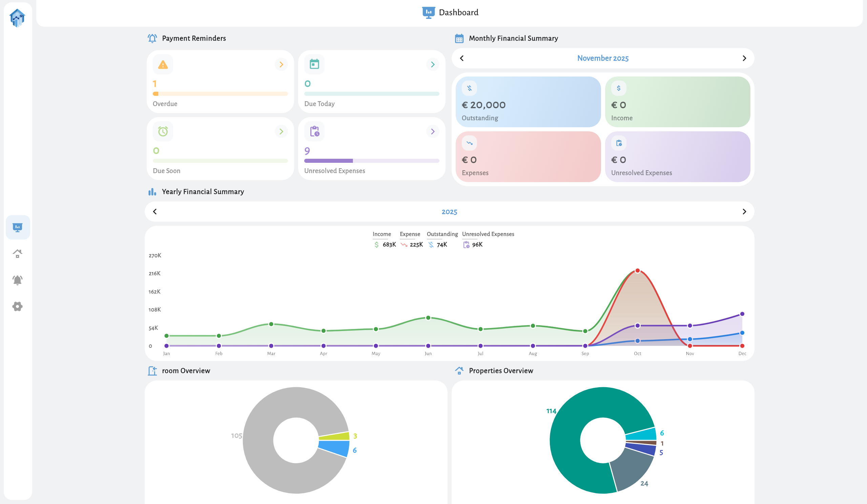Open Overdue details via the arrow button
This screenshot has height=504, width=867.
pyautogui.click(x=282, y=64)
